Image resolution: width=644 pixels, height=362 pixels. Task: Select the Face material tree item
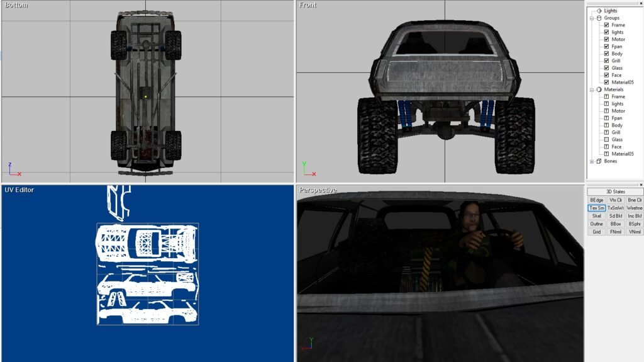coord(616,147)
